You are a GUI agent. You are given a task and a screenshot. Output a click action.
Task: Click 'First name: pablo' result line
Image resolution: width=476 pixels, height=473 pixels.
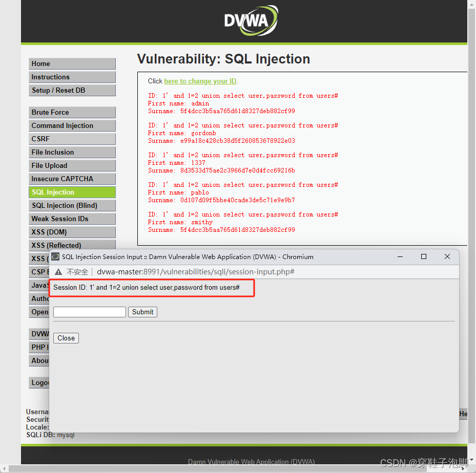click(178, 192)
